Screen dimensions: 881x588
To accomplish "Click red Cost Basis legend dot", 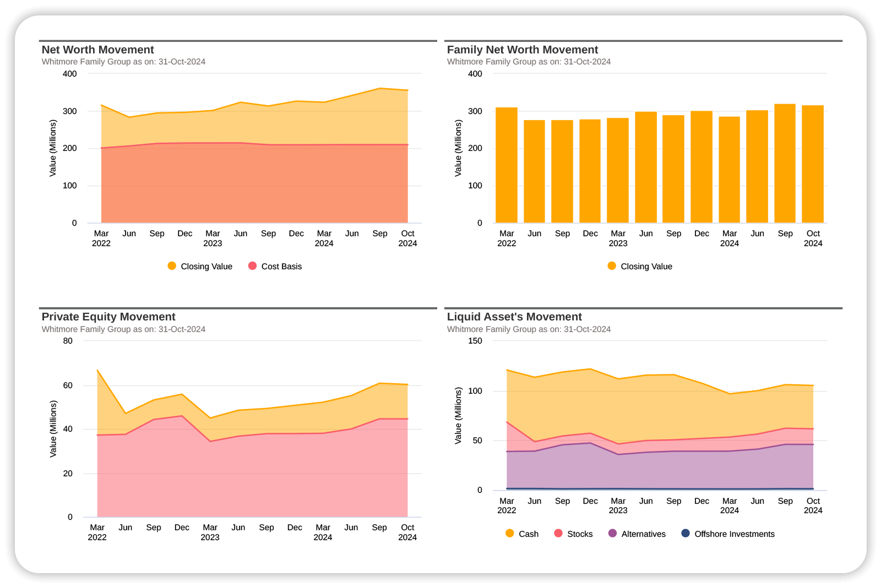I will pyautogui.click(x=253, y=266).
